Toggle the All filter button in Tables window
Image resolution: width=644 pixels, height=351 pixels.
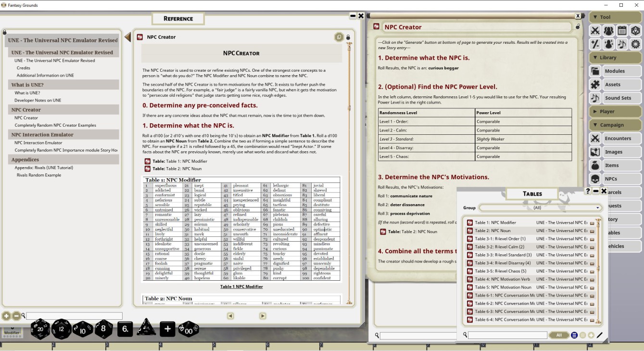(x=559, y=335)
